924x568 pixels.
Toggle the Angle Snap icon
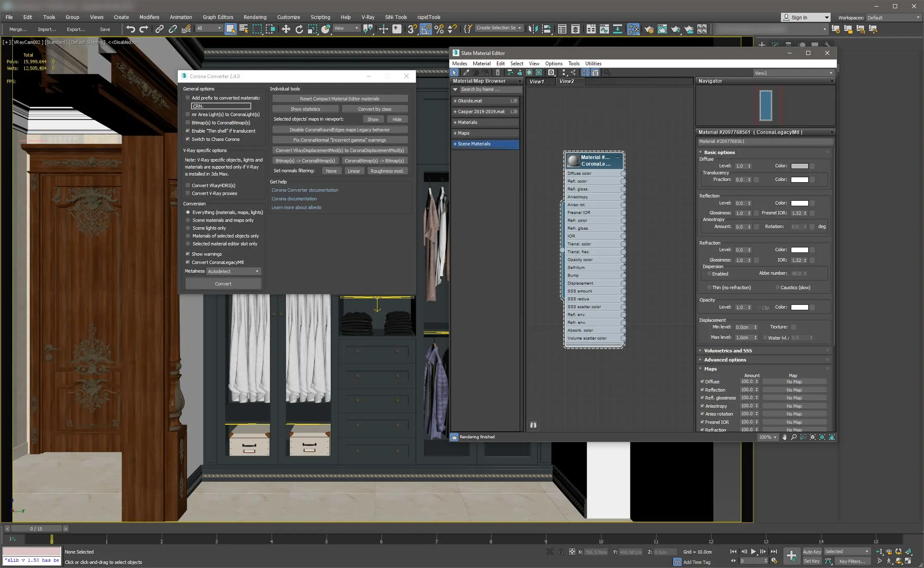pyautogui.click(x=425, y=29)
